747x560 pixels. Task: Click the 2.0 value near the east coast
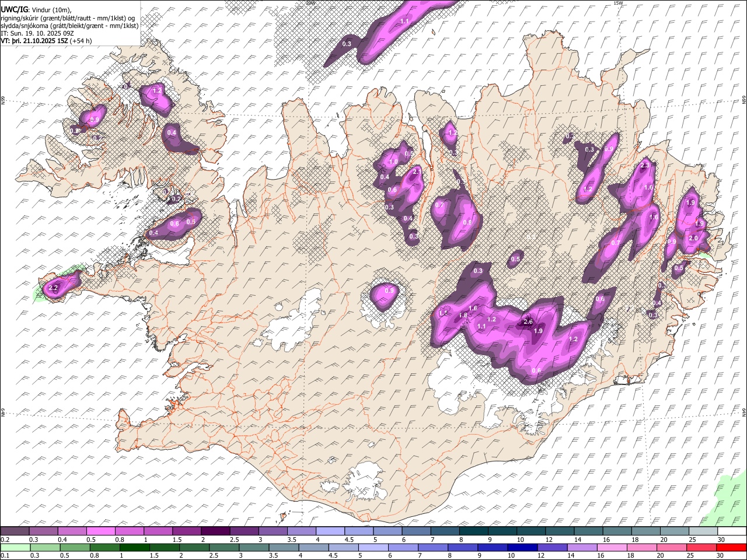pyautogui.click(x=693, y=238)
